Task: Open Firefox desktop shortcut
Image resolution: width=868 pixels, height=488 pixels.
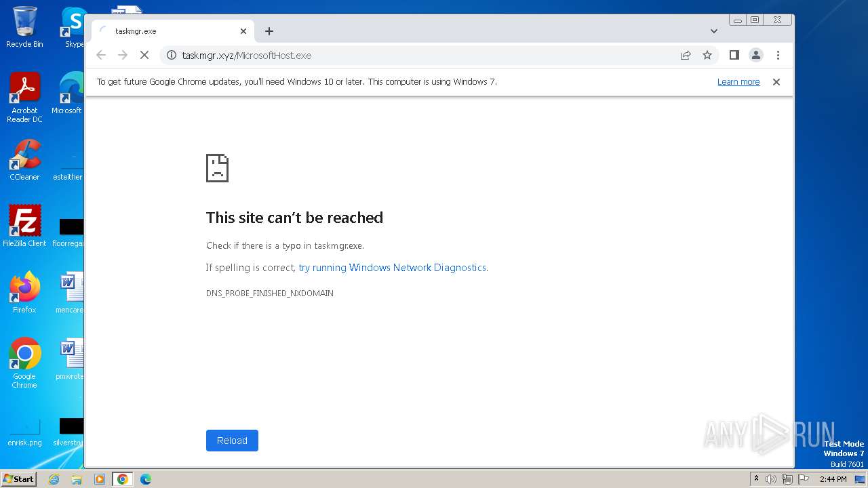Action: click(24, 293)
